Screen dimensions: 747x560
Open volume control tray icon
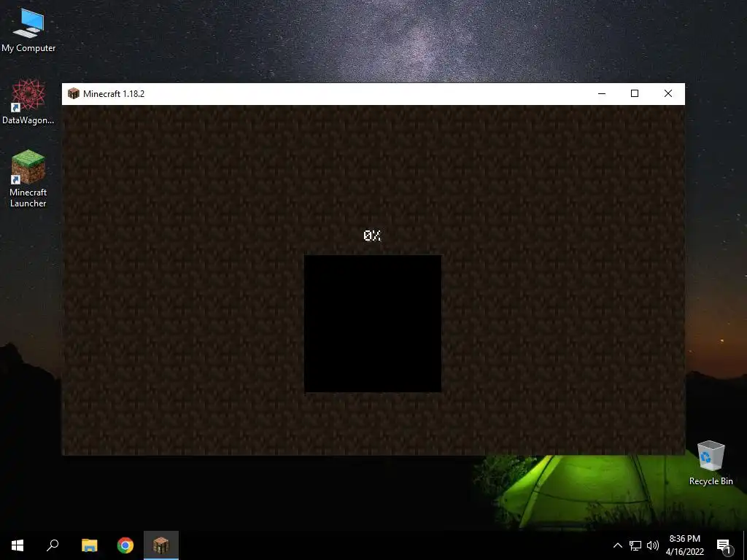pyautogui.click(x=653, y=545)
